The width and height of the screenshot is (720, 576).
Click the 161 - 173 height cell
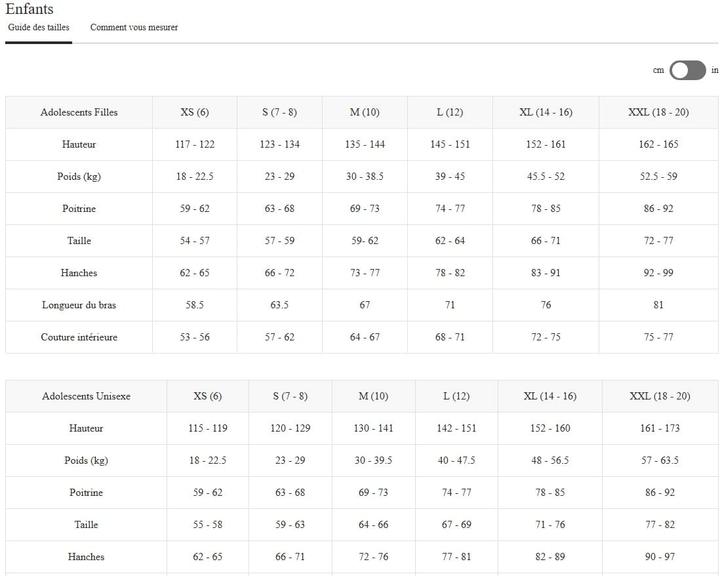click(659, 429)
